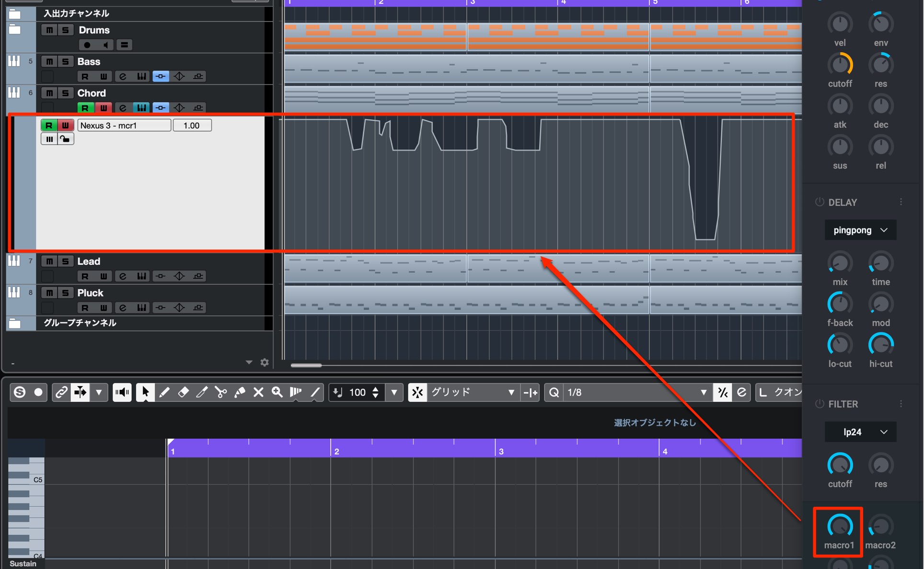Select the グループチャンネル folder track
The width and height of the screenshot is (924, 569).
[x=80, y=323]
